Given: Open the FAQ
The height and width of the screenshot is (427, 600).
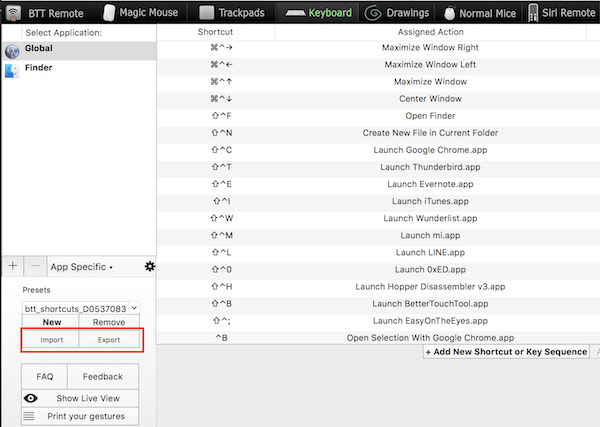Looking at the screenshot, I should point(45,376).
